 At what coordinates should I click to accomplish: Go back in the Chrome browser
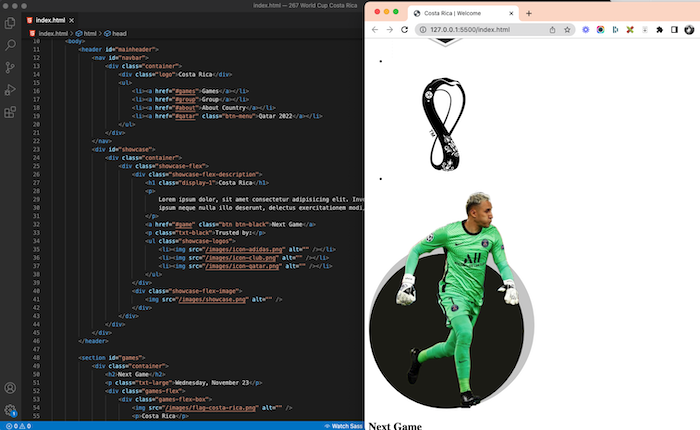click(375, 29)
